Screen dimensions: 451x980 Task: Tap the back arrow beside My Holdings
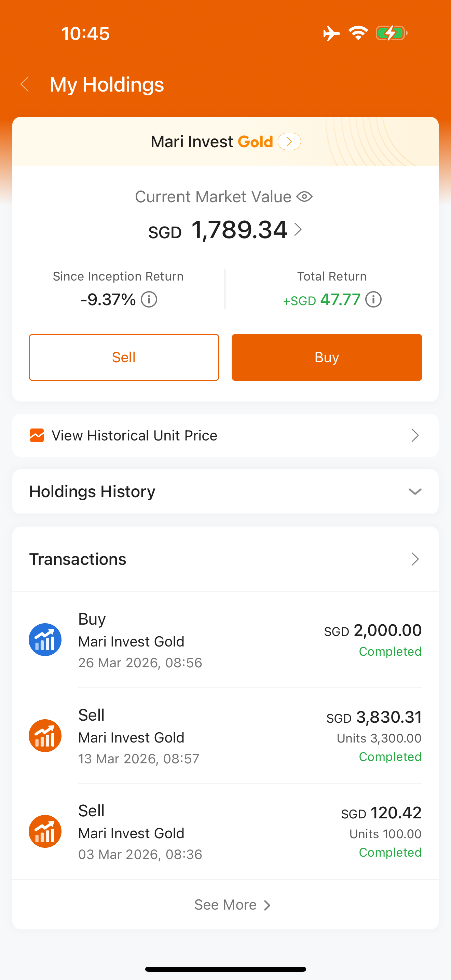pos(25,84)
